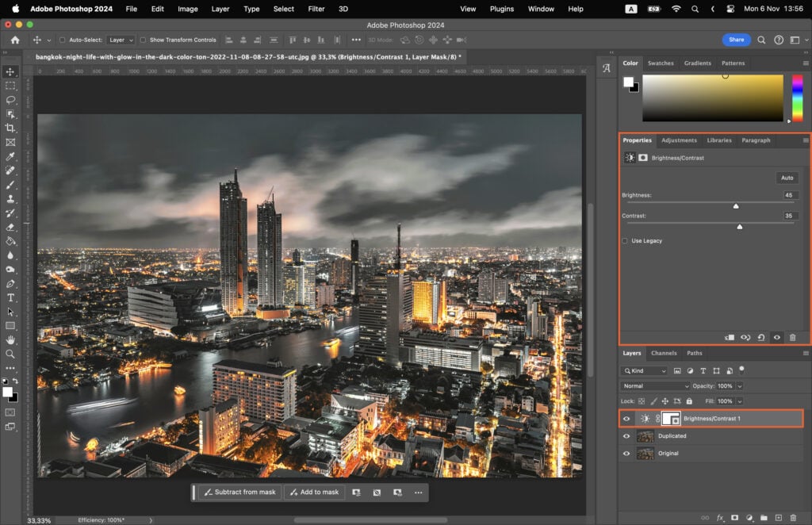Screen dimensions: 812x525
Task: Select the Crop tool
Action: coord(10,128)
